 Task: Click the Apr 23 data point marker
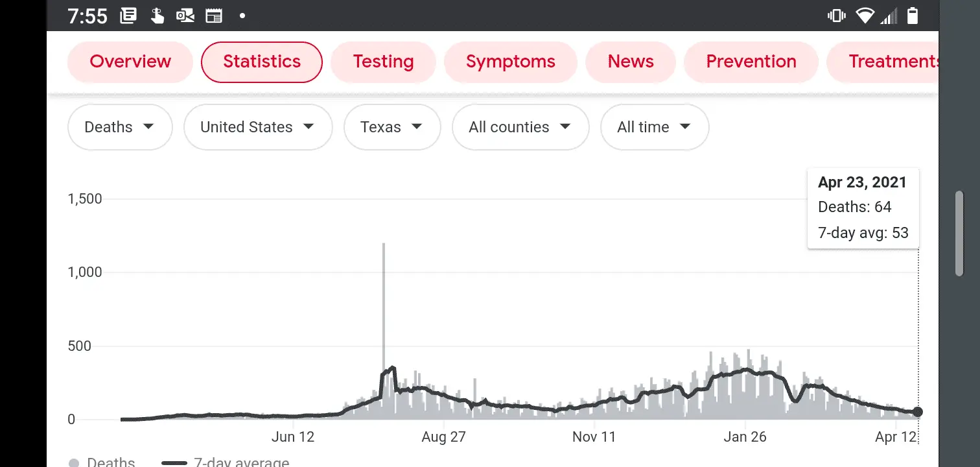tap(918, 412)
